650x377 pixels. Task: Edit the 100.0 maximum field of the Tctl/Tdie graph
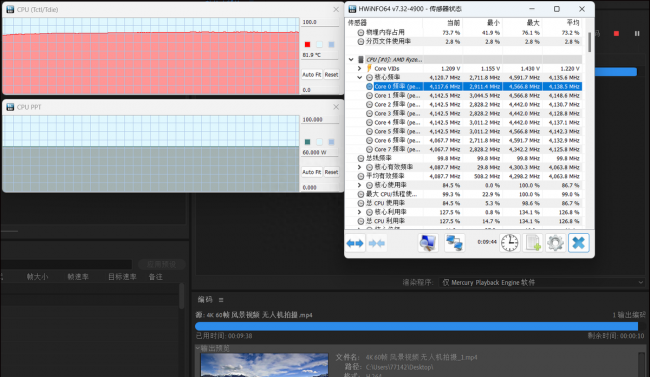tap(320, 22)
